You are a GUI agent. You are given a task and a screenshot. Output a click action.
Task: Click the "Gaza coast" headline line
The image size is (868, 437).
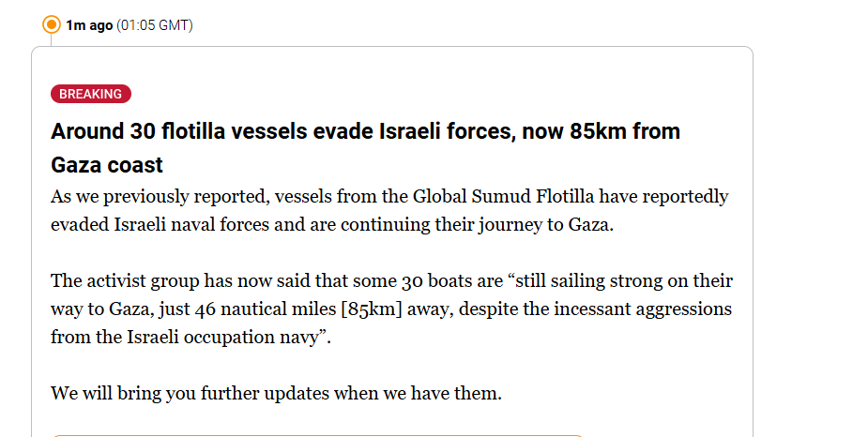[107, 165]
